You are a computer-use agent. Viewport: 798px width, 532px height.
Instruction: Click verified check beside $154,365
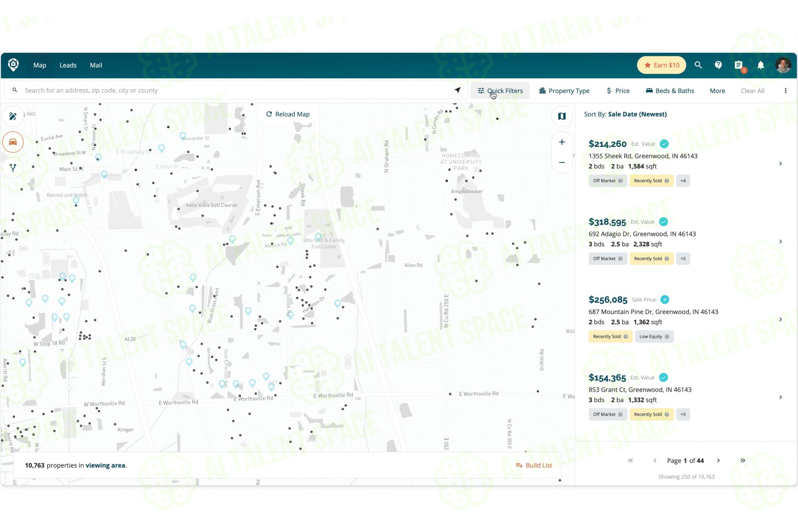point(663,378)
